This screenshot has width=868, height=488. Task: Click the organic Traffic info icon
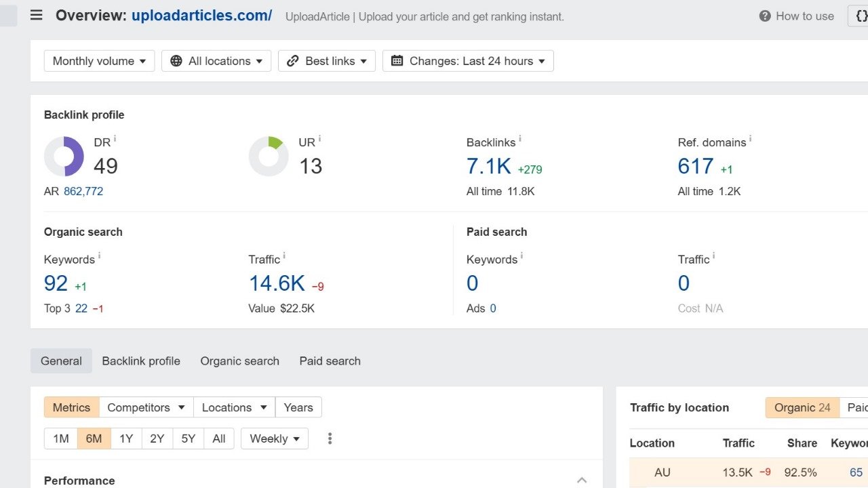(x=284, y=256)
